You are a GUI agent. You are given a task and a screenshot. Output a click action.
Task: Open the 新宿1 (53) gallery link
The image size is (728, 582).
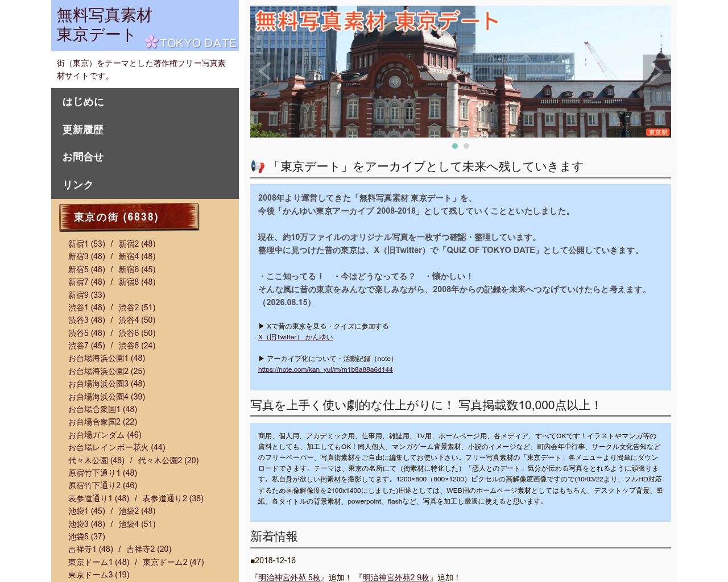[x=86, y=244]
